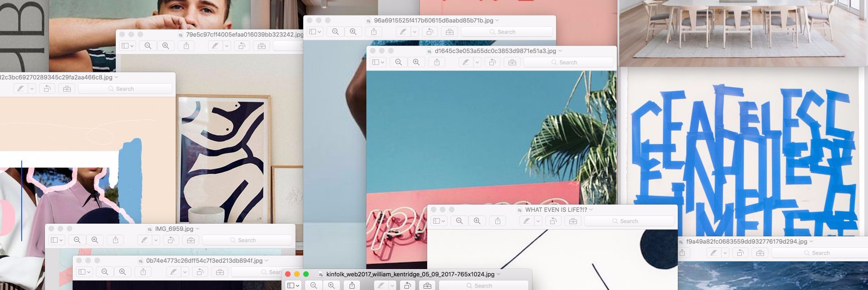Expand the highlight options arrow in the d1645c3e window
Viewport: 868px width, 290px height.
[477, 62]
